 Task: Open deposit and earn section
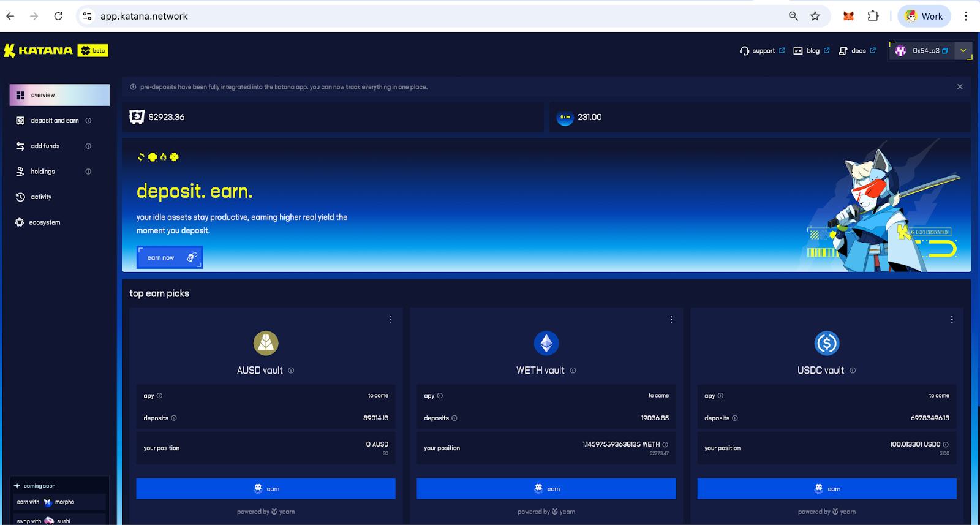55,121
